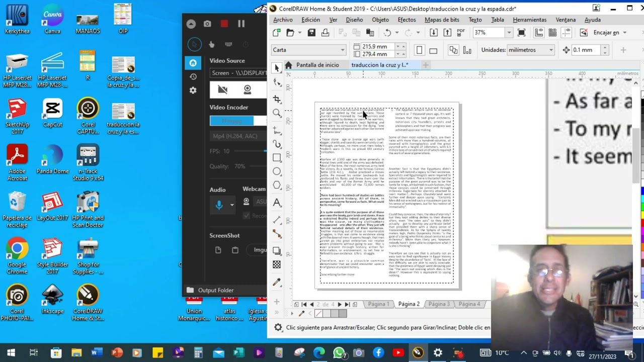
Task: Click the screenshot camera icon in recorder
Action: pos(207,24)
